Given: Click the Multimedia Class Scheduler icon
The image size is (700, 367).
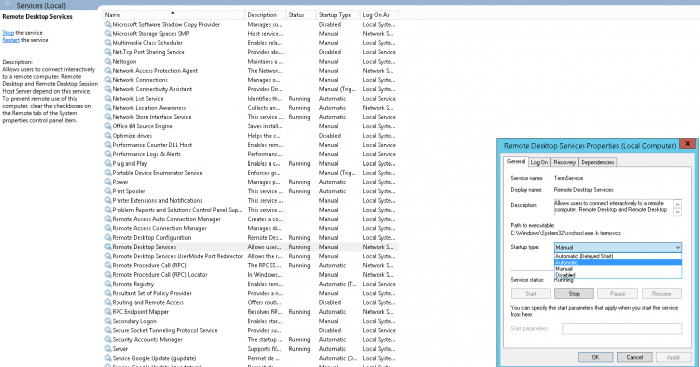Looking at the screenshot, I should (x=108, y=43).
